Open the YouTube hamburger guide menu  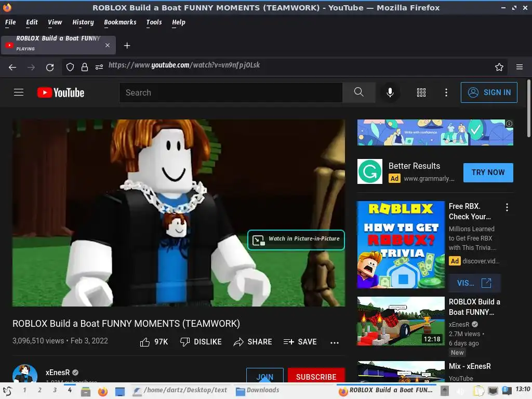(19, 92)
